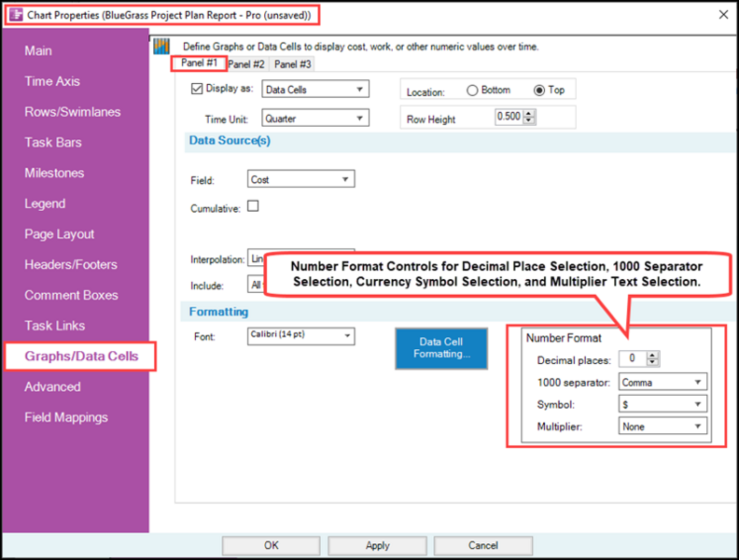The image size is (739, 560).
Task: Open Headers/Footers settings
Action: click(71, 264)
